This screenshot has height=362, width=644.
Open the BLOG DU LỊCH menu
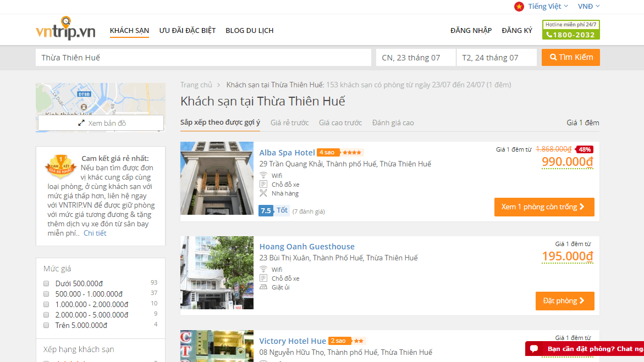click(x=249, y=30)
